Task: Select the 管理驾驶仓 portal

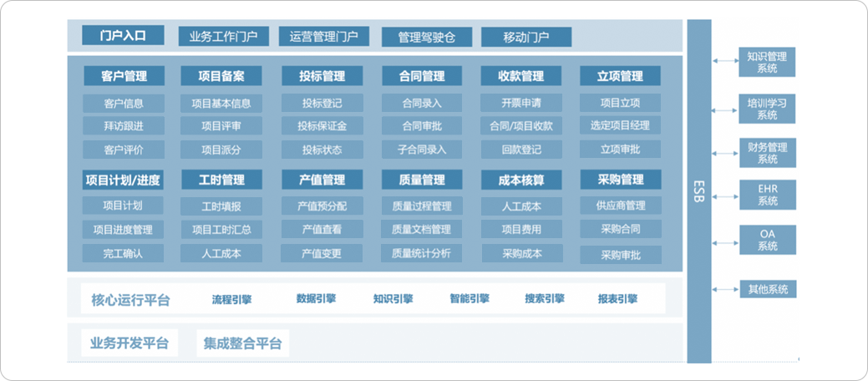Action: pos(426,38)
